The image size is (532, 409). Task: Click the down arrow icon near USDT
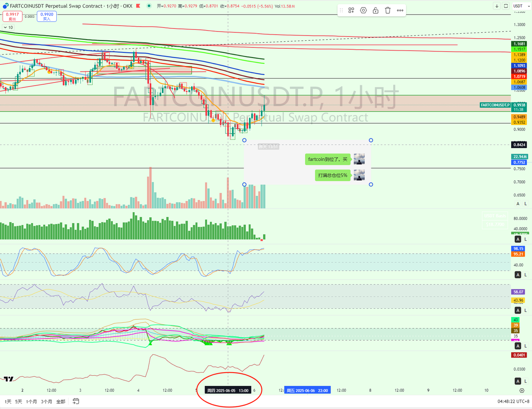pyautogui.click(x=497, y=6)
